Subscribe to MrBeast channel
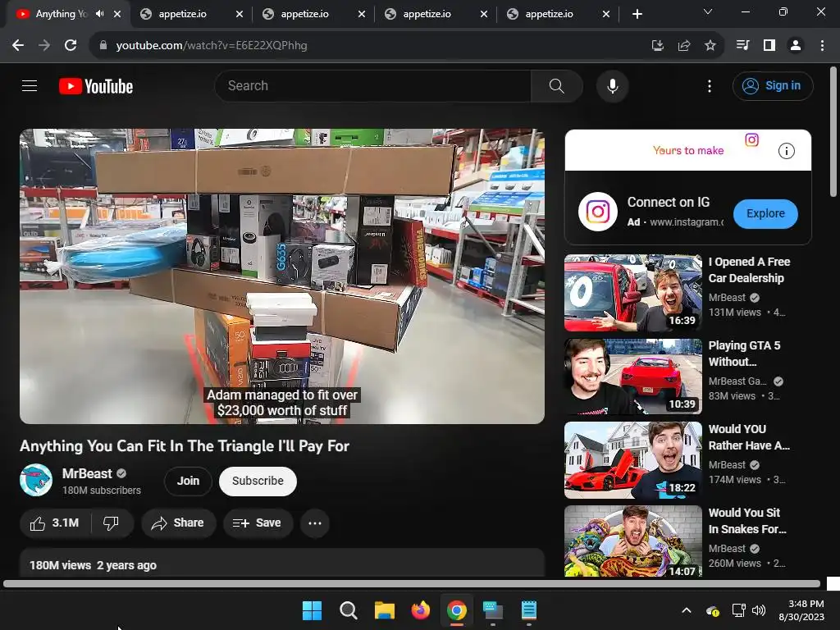The width and height of the screenshot is (840, 630). point(258,481)
